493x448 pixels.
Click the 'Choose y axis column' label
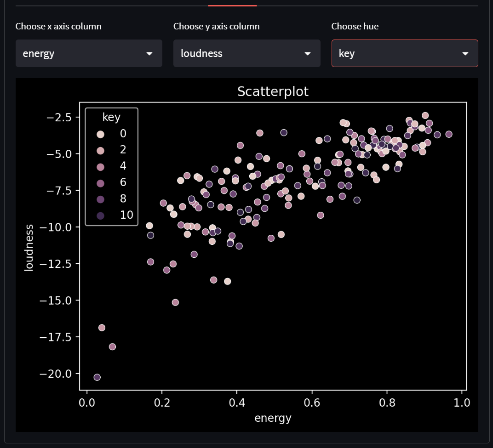pyautogui.click(x=217, y=26)
